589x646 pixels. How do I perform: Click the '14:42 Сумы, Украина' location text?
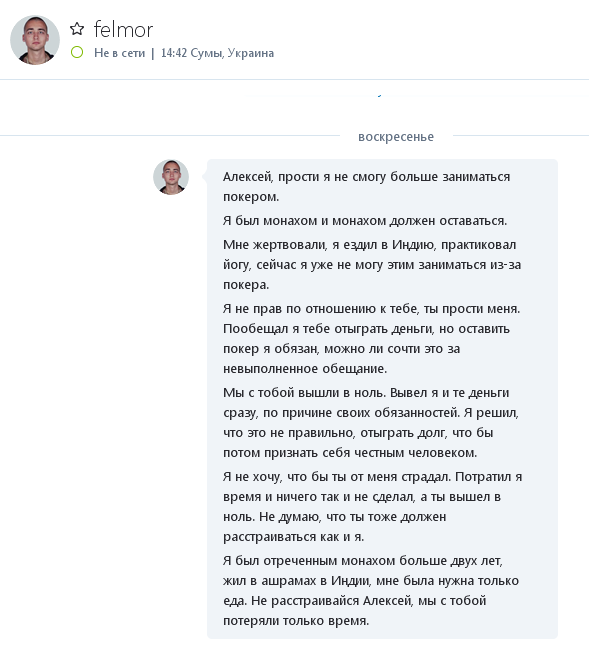click(217, 53)
